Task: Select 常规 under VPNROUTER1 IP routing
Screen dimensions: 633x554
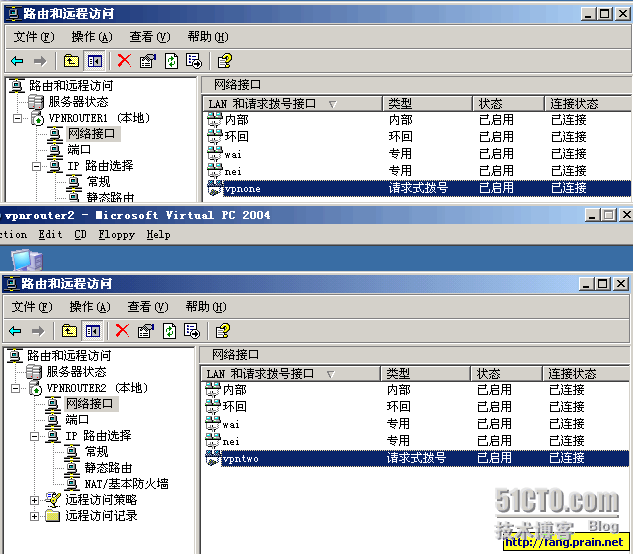Action: pos(99,182)
